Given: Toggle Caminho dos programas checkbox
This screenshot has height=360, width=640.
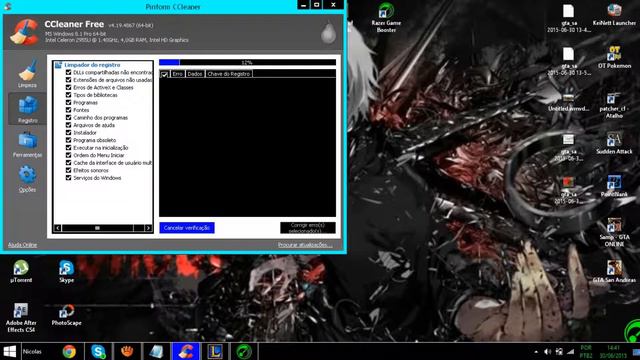Looking at the screenshot, I should [x=69, y=118].
